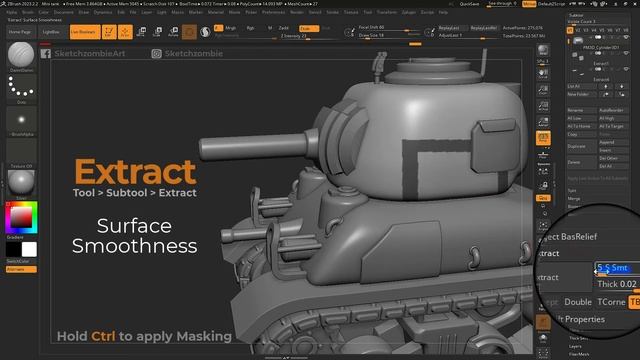The image size is (640, 360).
Task: Toggle the Rgb channel button
Action: [251, 28]
